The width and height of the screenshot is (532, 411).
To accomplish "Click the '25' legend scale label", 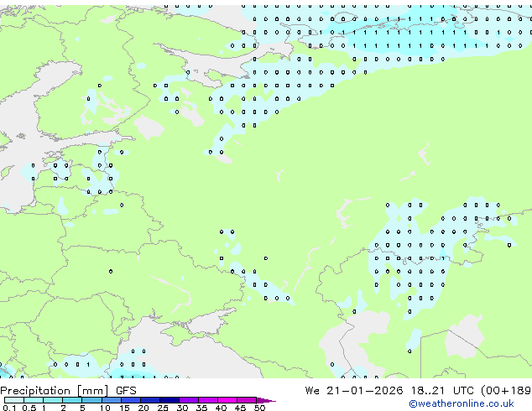I will click(x=163, y=408).
